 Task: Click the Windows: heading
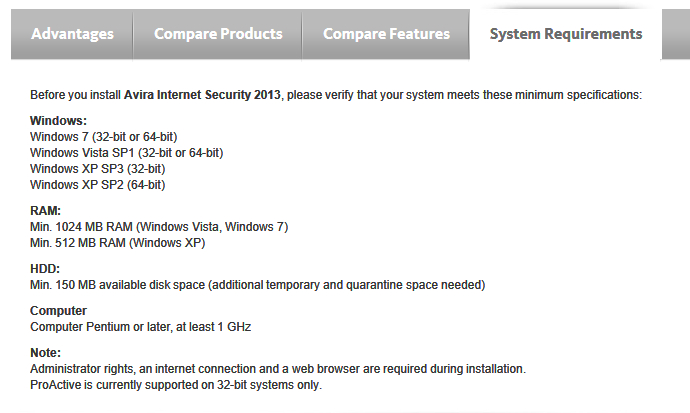(58, 121)
